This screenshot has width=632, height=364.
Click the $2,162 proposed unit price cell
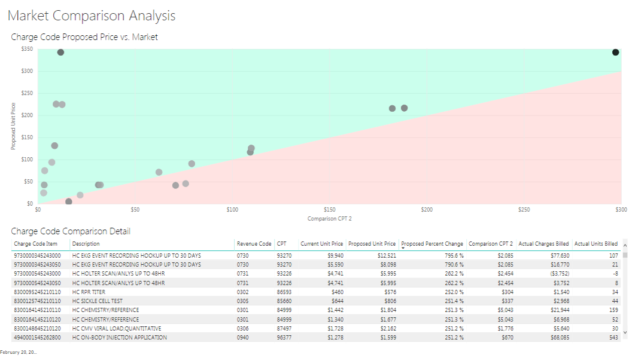[388, 329]
